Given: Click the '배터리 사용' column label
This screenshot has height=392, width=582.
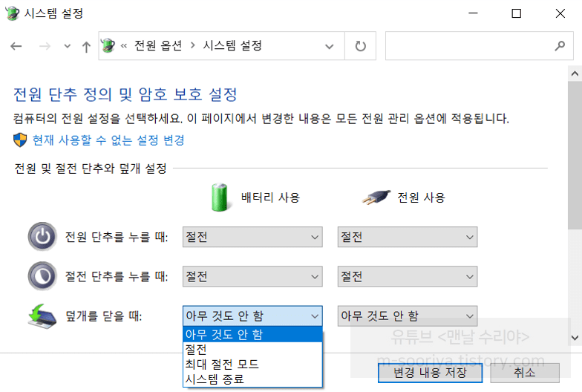Looking at the screenshot, I should [270, 197].
